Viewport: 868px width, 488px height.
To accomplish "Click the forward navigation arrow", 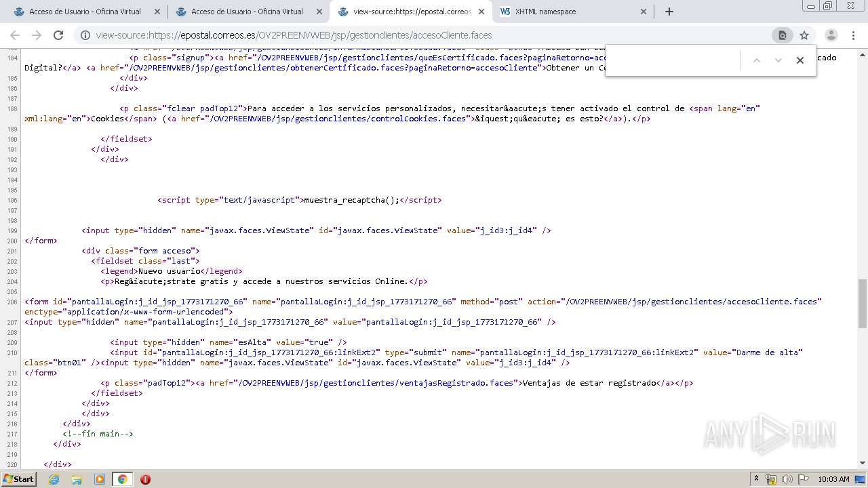I will tap(37, 35).
